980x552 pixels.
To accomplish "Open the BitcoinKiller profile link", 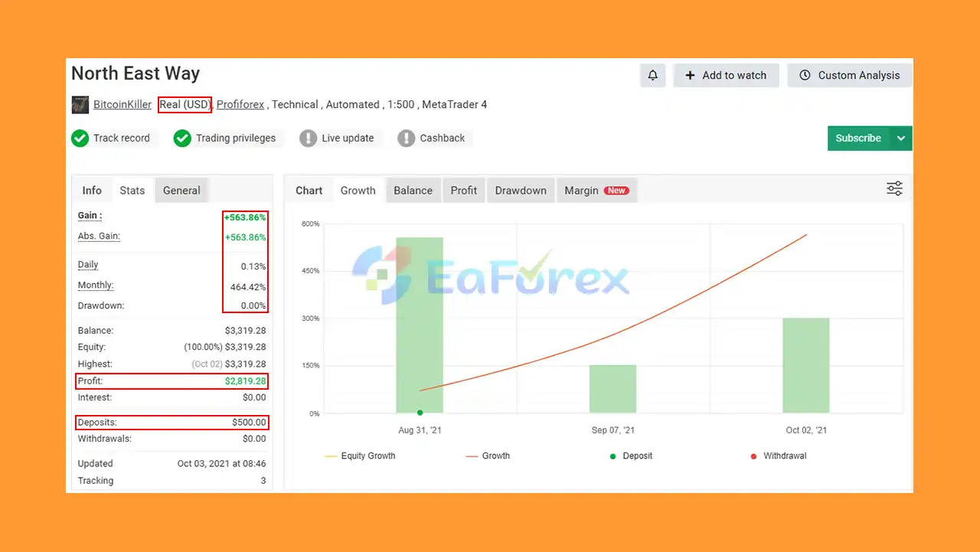I will (122, 105).
